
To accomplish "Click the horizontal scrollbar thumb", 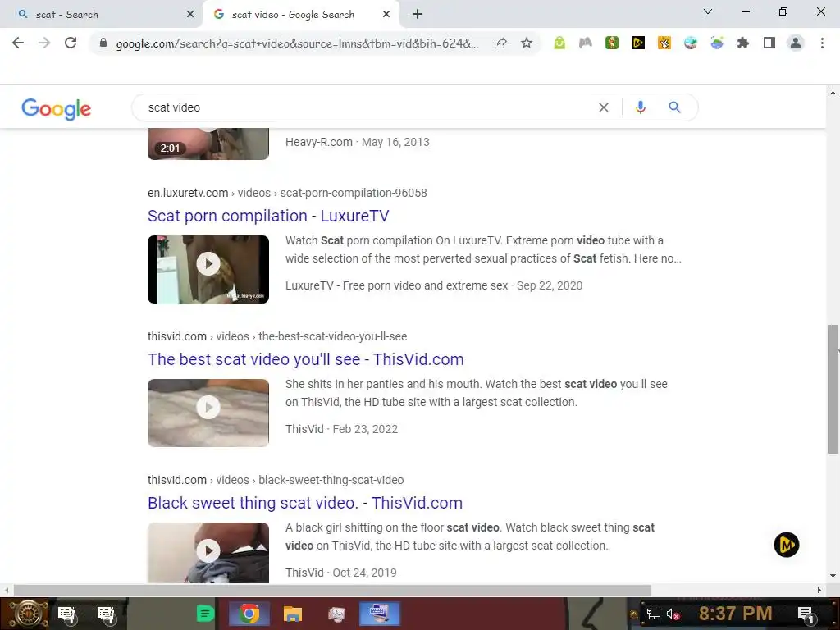I will point(333,591).
